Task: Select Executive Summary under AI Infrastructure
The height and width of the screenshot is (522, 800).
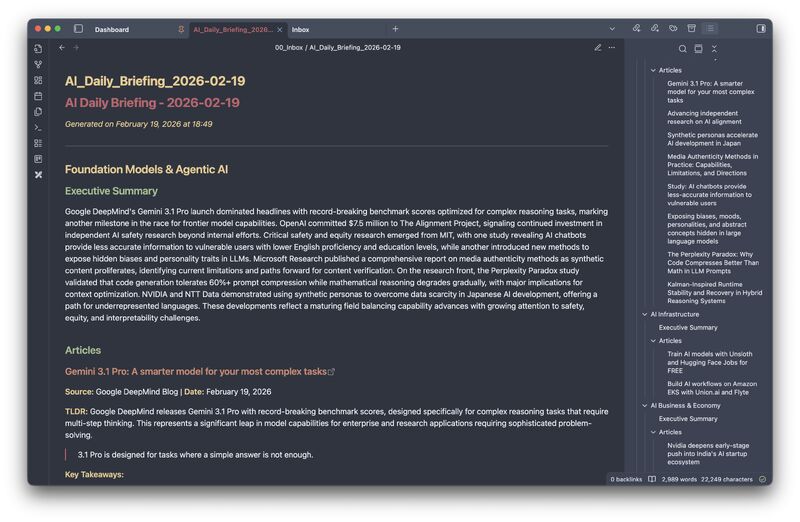Action: (688, 328)
